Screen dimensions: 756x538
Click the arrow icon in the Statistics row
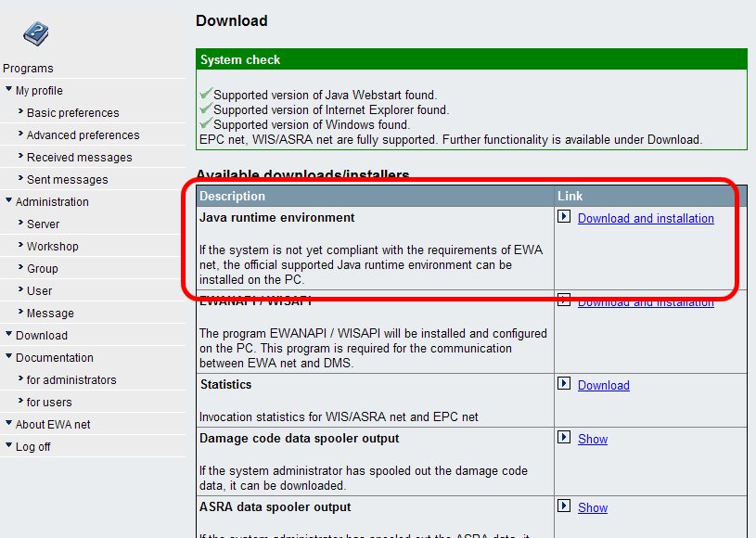(x=564, y=384)
